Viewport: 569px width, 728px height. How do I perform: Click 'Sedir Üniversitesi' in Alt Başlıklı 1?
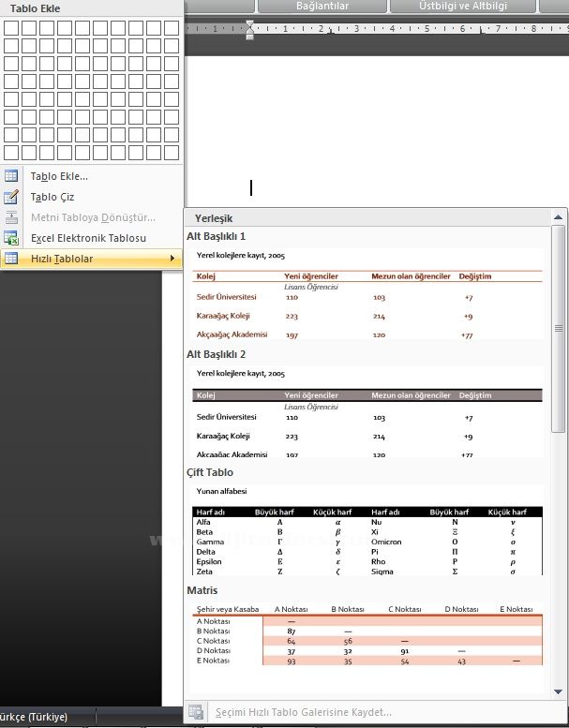coord(226,297)
